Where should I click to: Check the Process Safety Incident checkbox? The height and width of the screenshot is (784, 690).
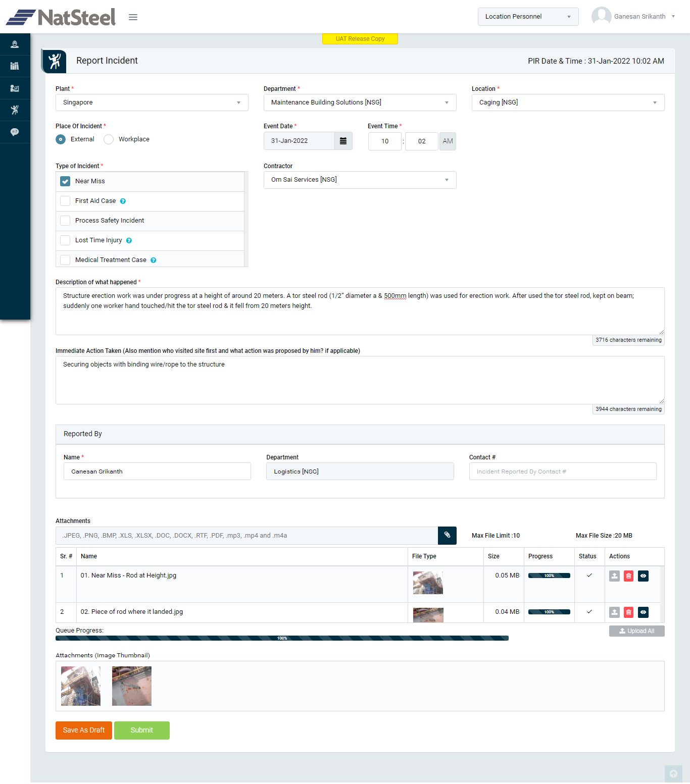(x=65, y=221)
